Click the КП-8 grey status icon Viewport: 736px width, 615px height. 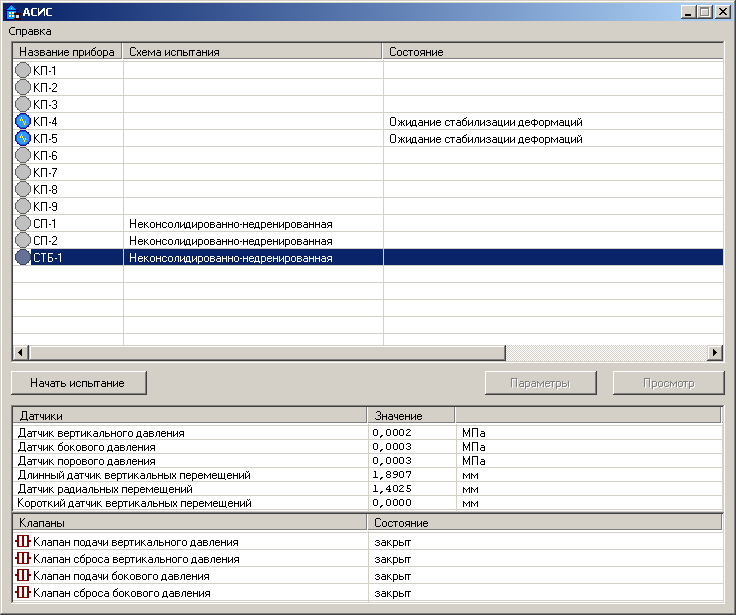click(x=23, y=189)
